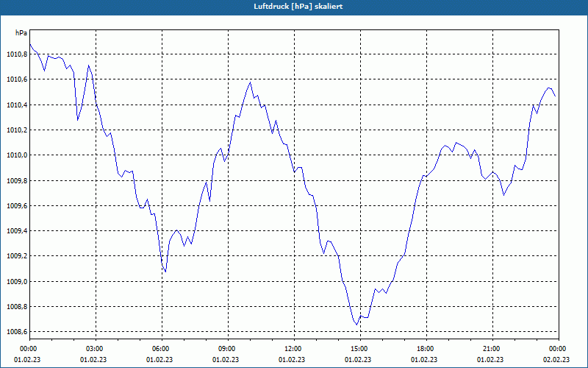Click the 18:00 time label
The image size is (588, 368).
point(426,349)
